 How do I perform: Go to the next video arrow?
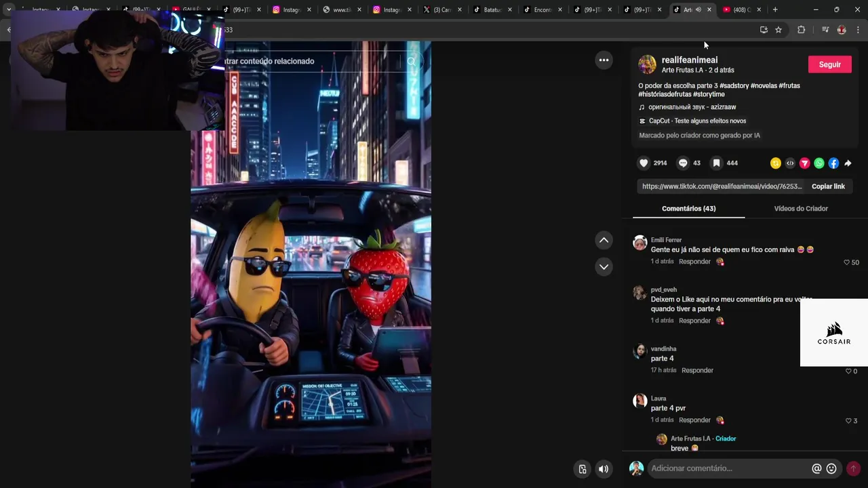(x=604, y=266)
